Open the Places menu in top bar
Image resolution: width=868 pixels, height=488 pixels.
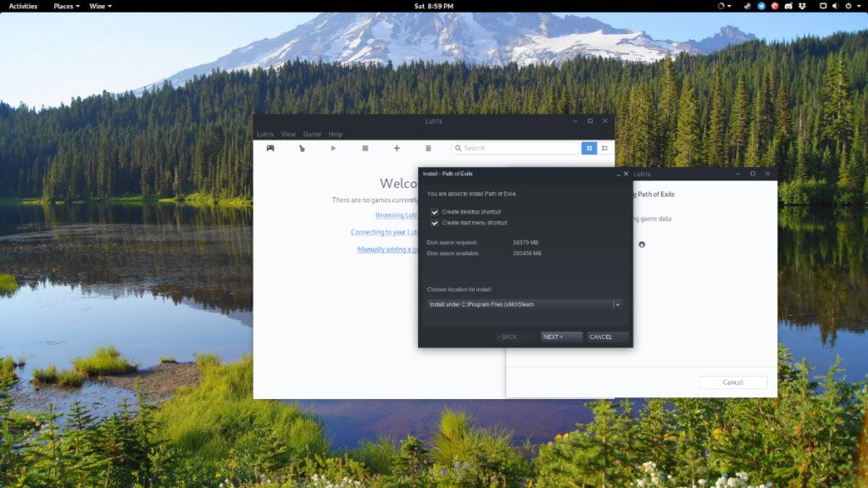[66, 6]
